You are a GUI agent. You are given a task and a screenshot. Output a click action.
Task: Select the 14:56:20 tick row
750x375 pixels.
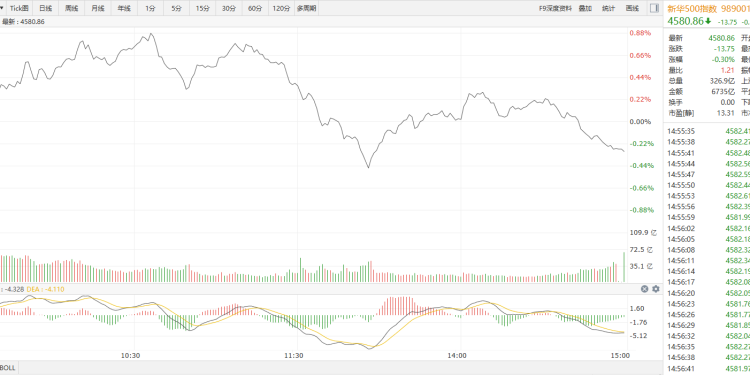(709, 293)
